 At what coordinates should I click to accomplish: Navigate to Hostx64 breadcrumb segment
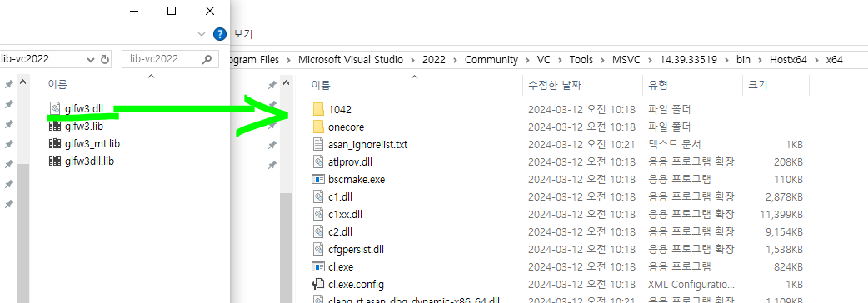tap(788, 60)
